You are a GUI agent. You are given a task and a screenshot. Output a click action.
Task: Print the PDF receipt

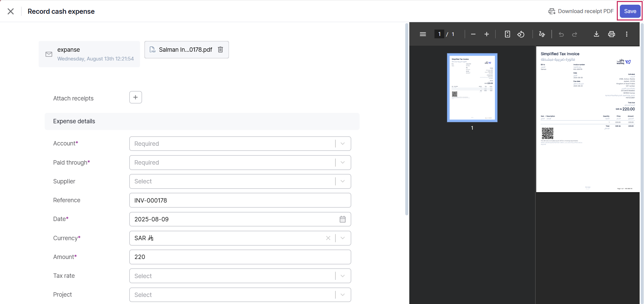click(x=611, y=34)
